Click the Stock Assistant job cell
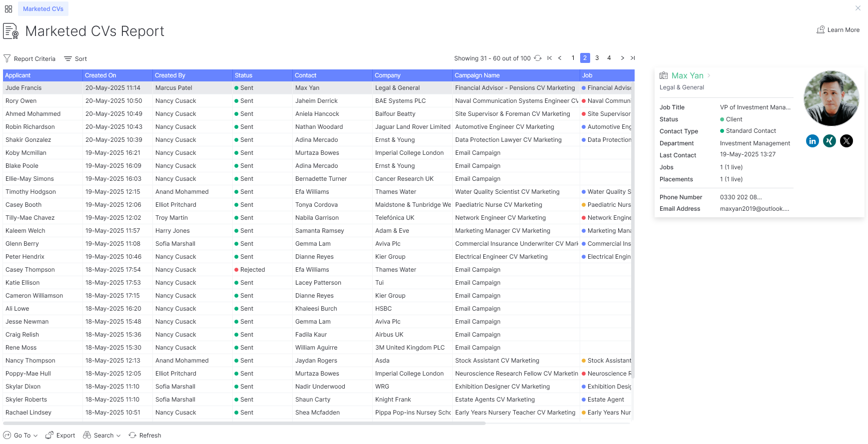The image size is (868, 444). [x=607, y=361]
